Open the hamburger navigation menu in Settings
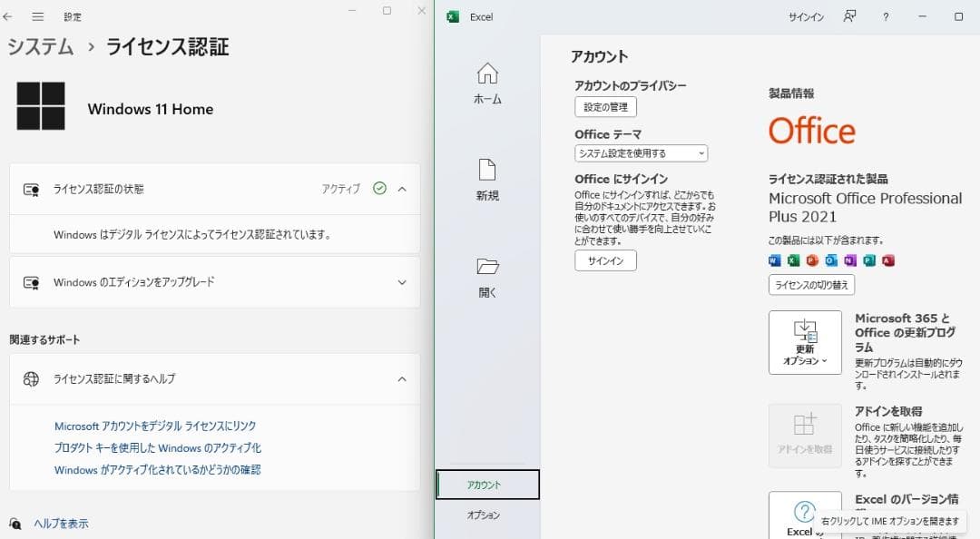Viewport: 980px width, 539px height. click(37, 16)
